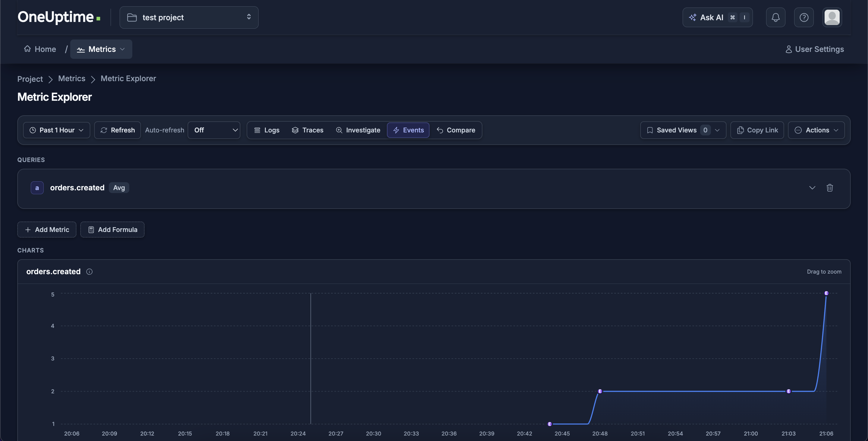Click the Avg aggregation badge
The height and width of the screenshot is (441, 868).
click(119, 188)
